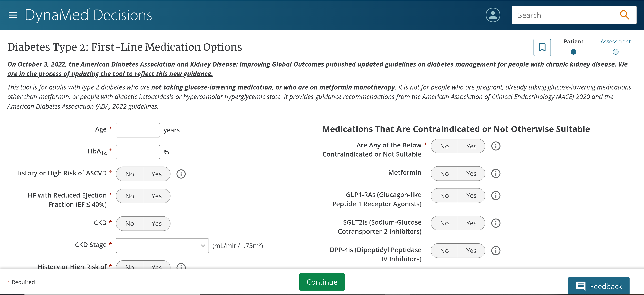The height and width of the screenshot is (295, 644).
Task: Go to the Assessment step
Action: (x=615, y=42)
